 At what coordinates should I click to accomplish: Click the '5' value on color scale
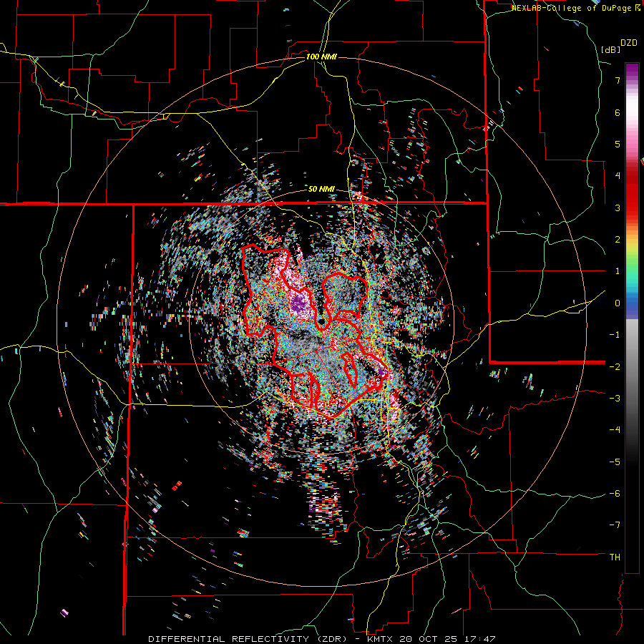618,144
